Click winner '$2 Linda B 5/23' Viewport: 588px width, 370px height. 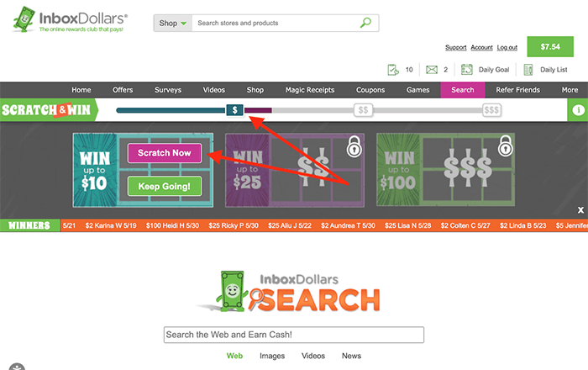pos(522,225)
